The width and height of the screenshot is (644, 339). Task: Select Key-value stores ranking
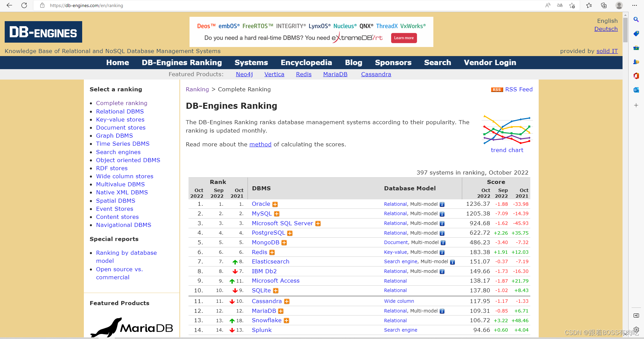tap(120, 119)
